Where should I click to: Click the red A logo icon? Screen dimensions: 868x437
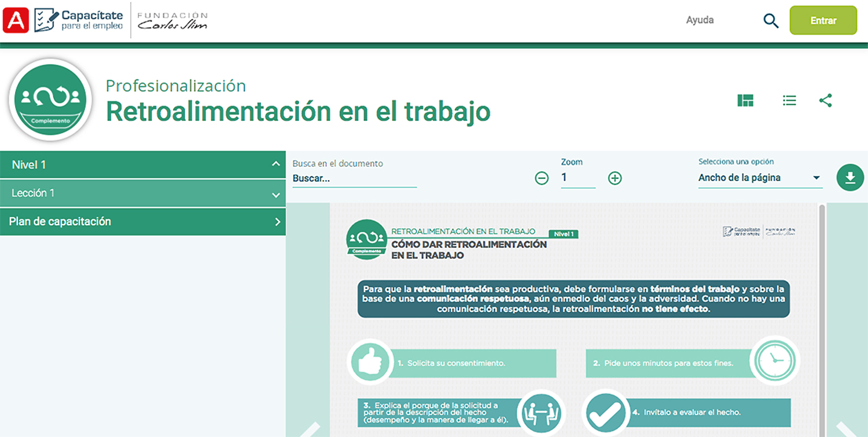16,21
